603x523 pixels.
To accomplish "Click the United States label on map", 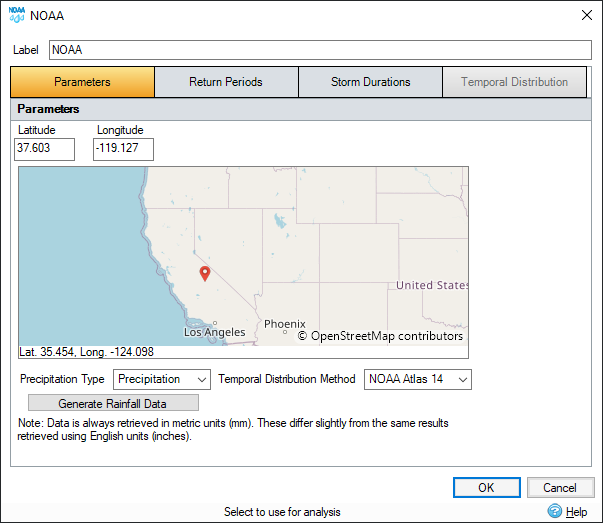I will pyautogui.click(x=432, y=285).
